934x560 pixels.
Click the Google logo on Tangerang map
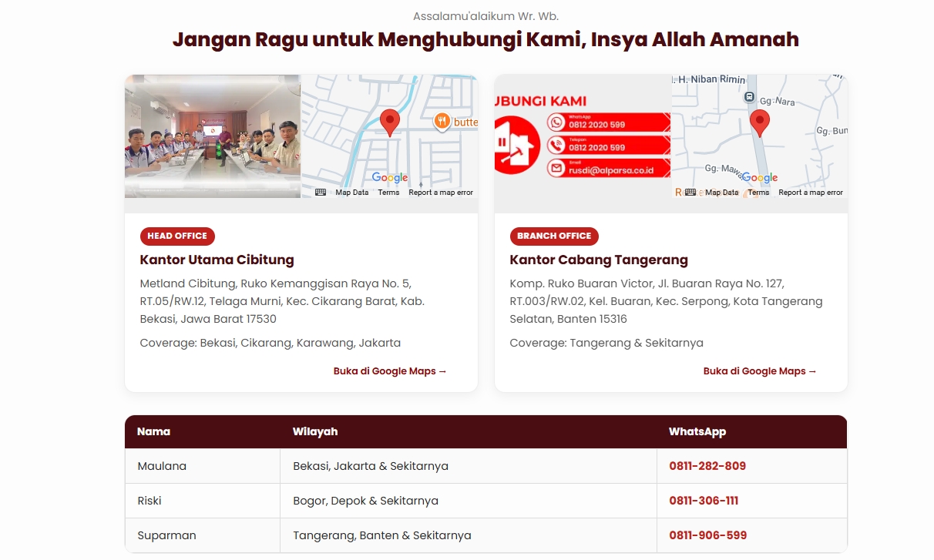[x=760, y=178]
